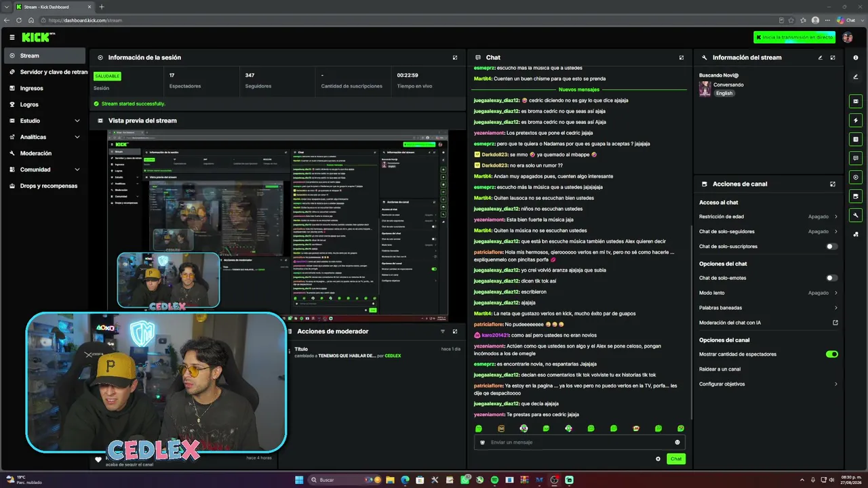Open Servidor y clave de retransmisión
Image resolution: width=868 pixels, height=488 pixels.
point(46,72)
